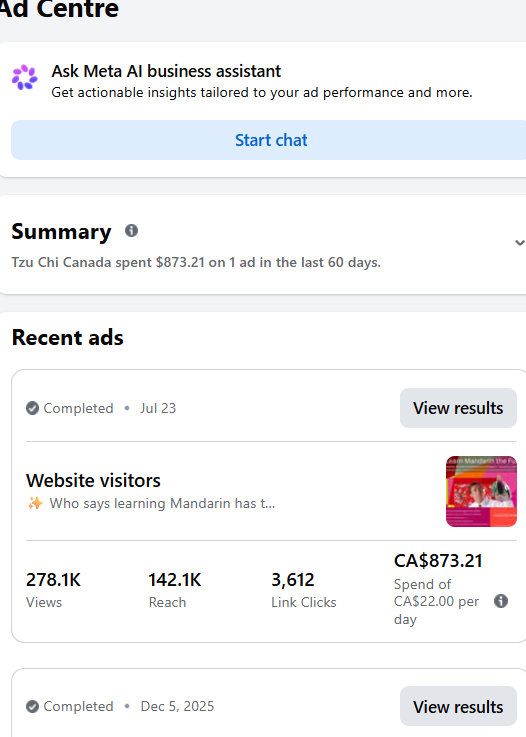The width and height of the screenshot is (526, 737).
Task: View results for the Dec 5, 2025 ad
Action: [458, 706]
